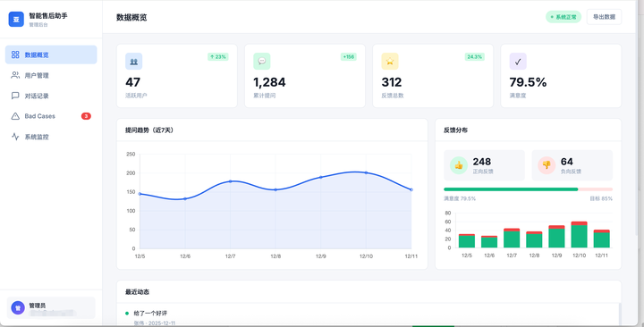Click the blue app logo icon

click(16, 20)
